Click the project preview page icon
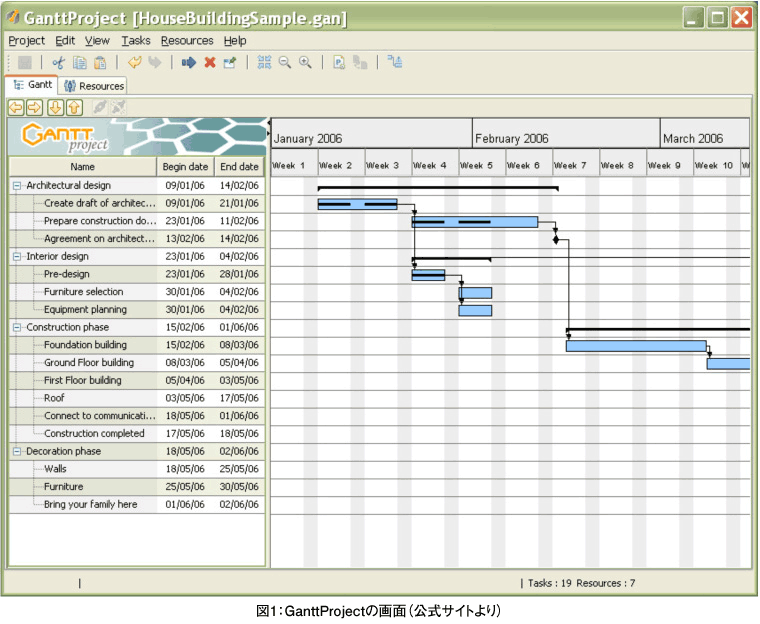Screen dimensions: 760x624 click(x=339, y=62)
